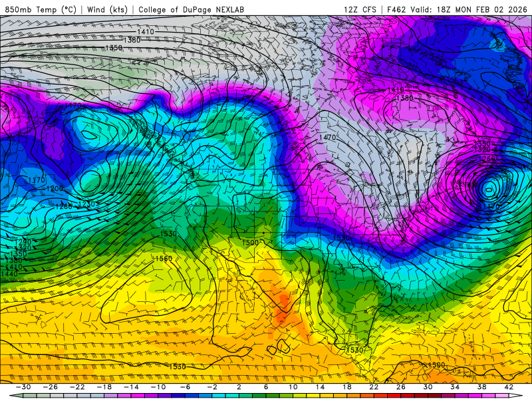This screenshot has width=532, height=399.
Task: Click the -22 color scale label
Action: pos(77,387)
